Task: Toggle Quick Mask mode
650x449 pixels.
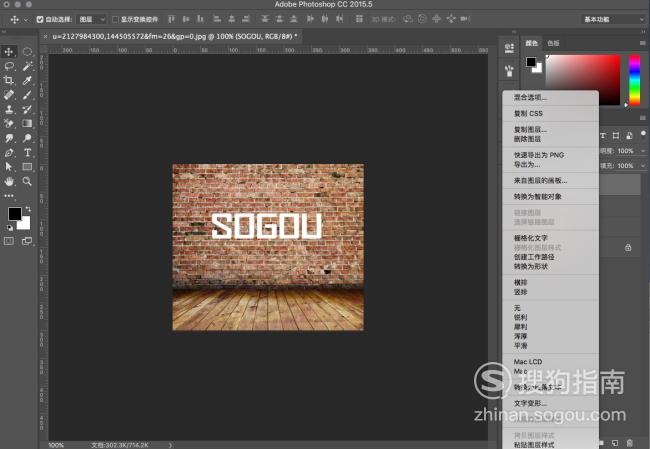Action: tap(9, 241)
